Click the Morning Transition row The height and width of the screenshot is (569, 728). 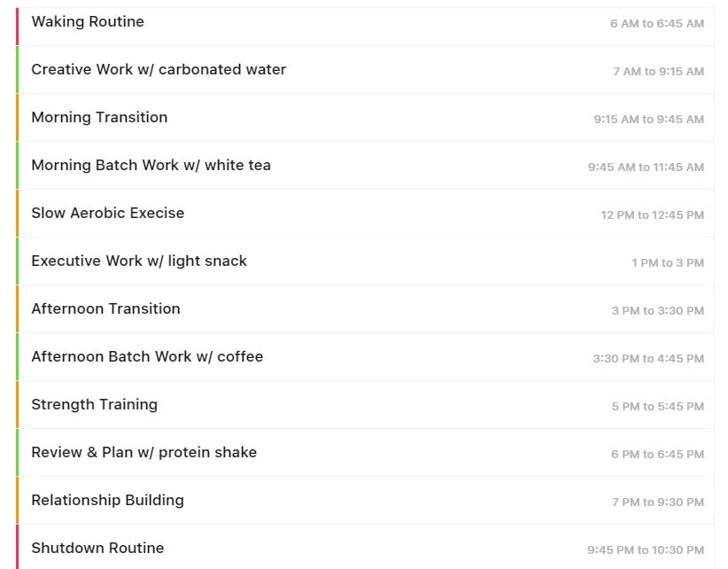click(x=366, y=118)
